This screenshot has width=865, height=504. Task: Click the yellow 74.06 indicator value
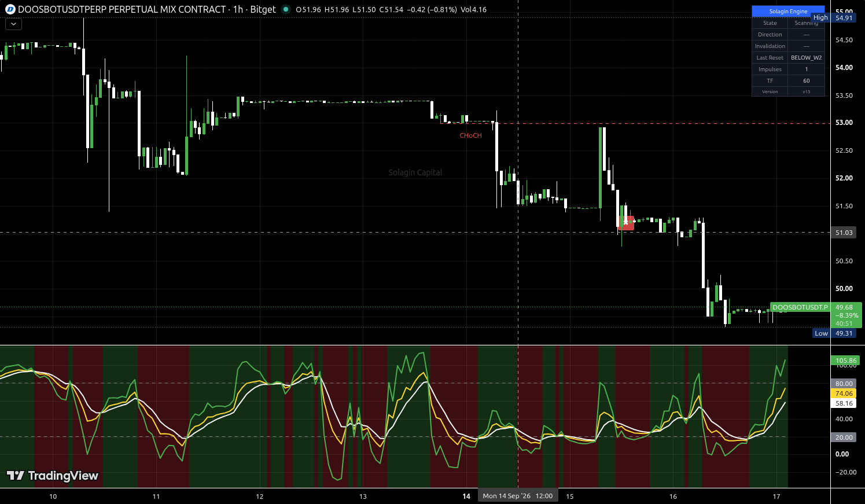(x=844, y=393)
